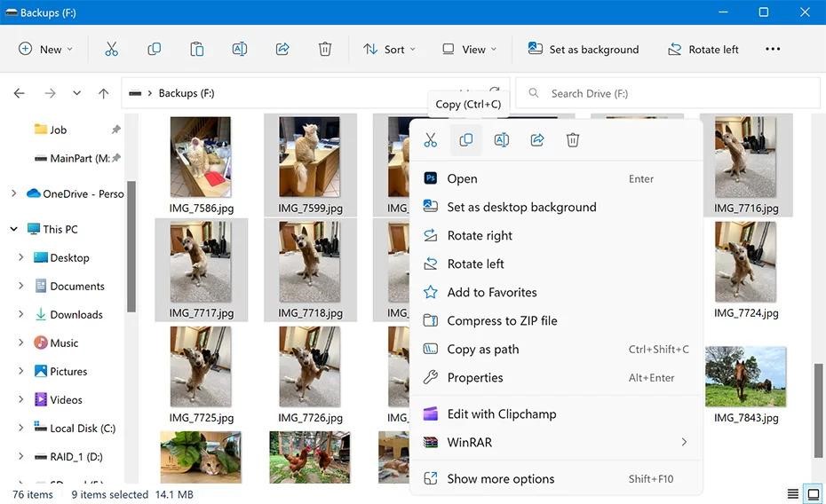Select MainPart (M:) in the sidebar
The image size is (826, 504).
(72, 158)
